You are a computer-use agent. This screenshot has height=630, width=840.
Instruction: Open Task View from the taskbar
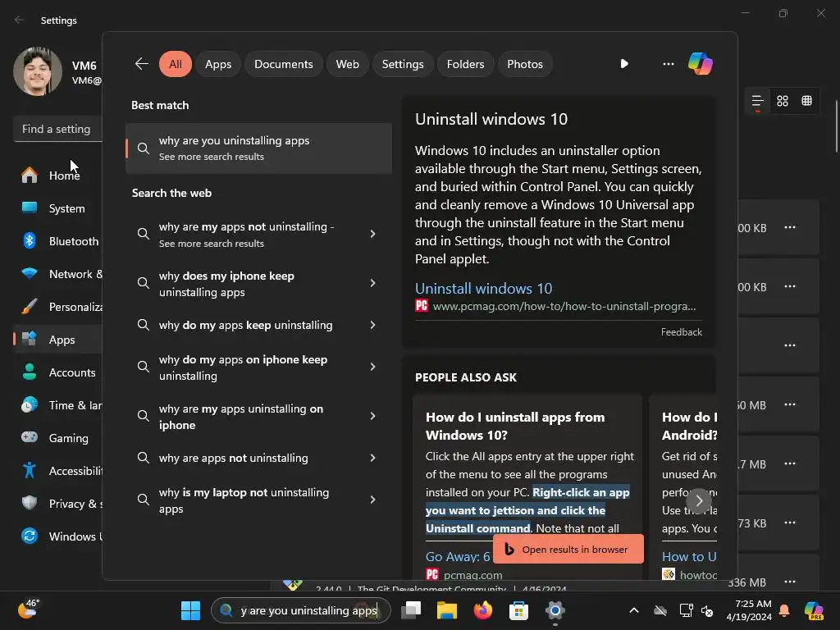411,610
